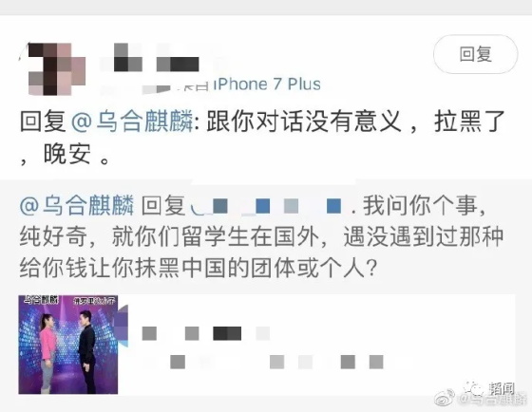Tap the Weibo eye logo watermark
This screenshot has width=532, height=412.
coord(446,397)
